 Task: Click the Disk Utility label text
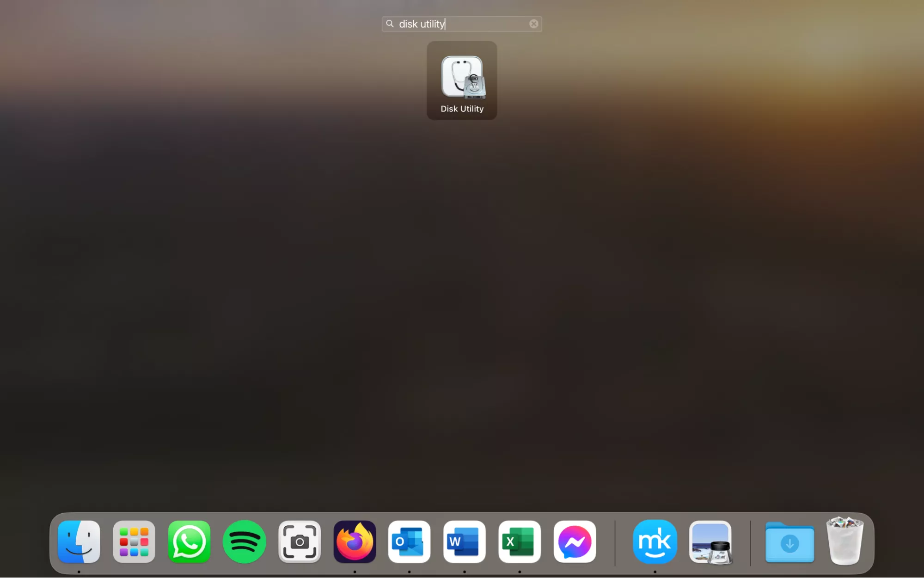point(462,109)
